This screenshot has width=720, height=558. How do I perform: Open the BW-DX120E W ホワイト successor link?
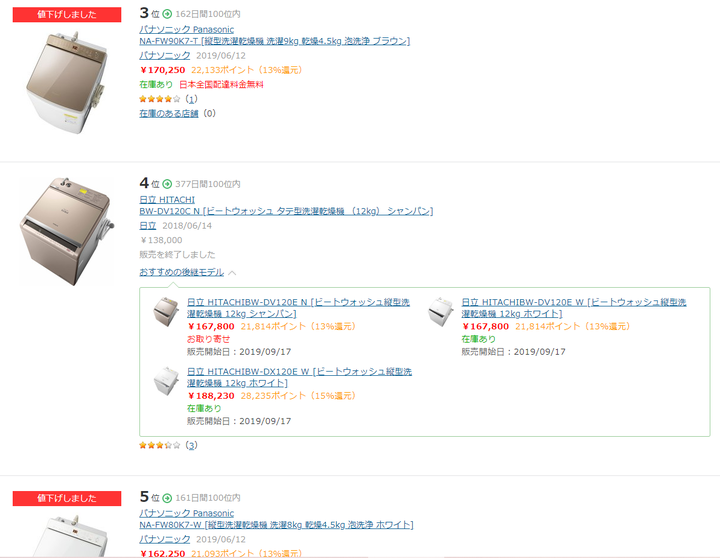[299, 377]
